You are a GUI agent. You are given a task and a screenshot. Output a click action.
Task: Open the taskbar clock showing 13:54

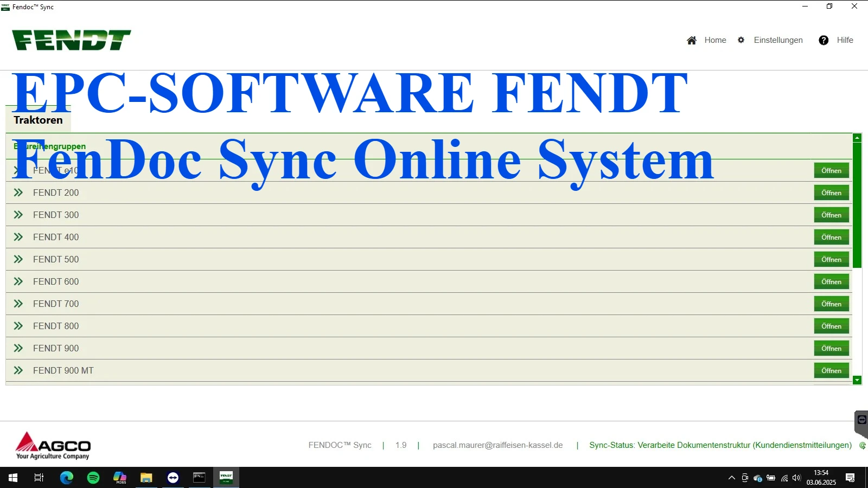(x=821, y=478)
